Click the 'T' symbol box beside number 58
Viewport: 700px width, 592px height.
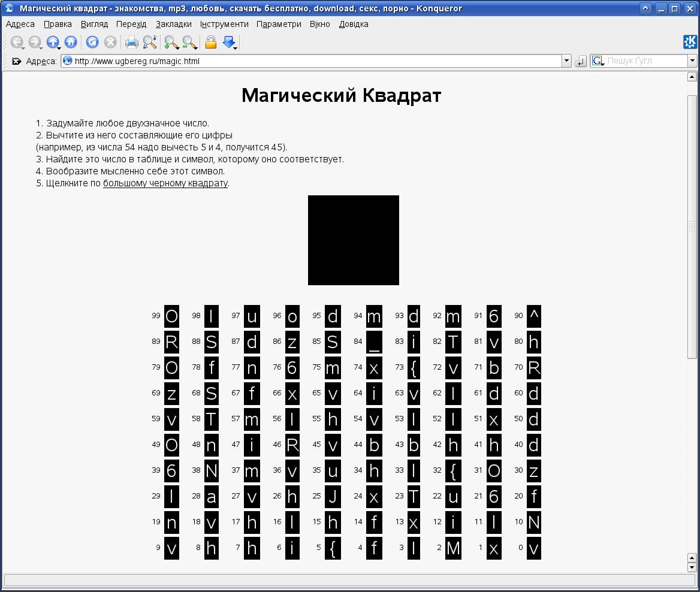click(212, 419)
